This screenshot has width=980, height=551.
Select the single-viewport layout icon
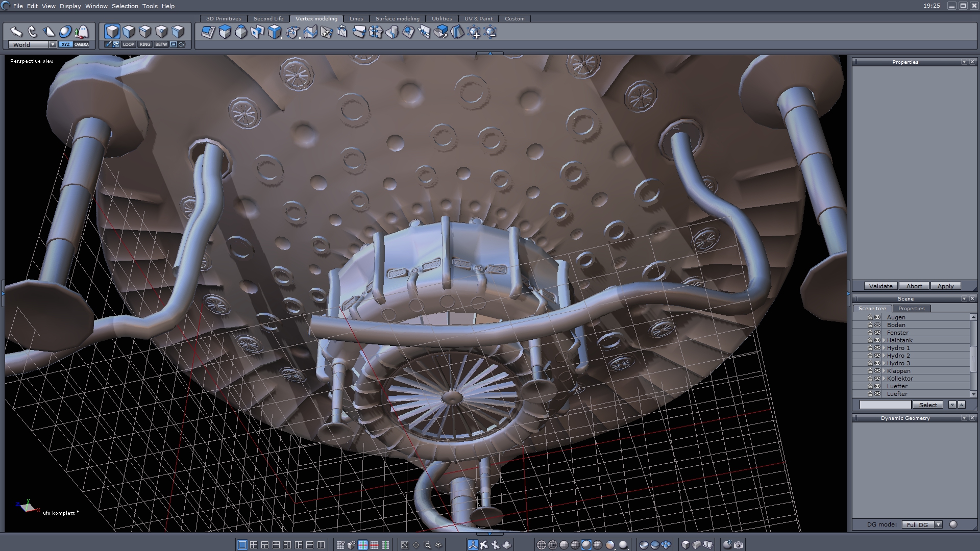(x=242, y=545)
